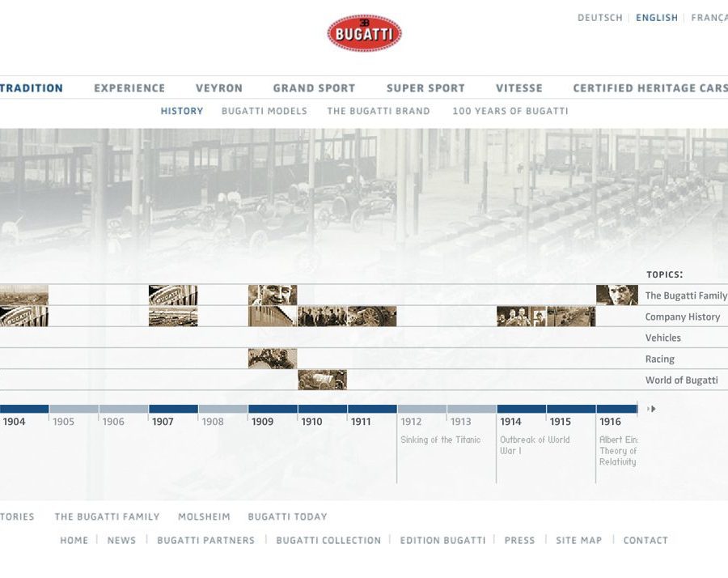Open 1909 Bugatti Family portrait thumbnail
The image size is (728, 578).
click(273, 295)
